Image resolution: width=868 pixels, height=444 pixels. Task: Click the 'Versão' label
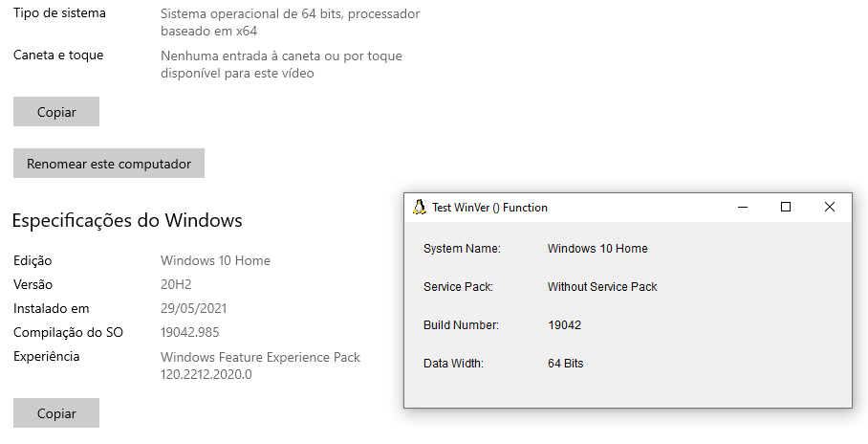click(33, 284)
